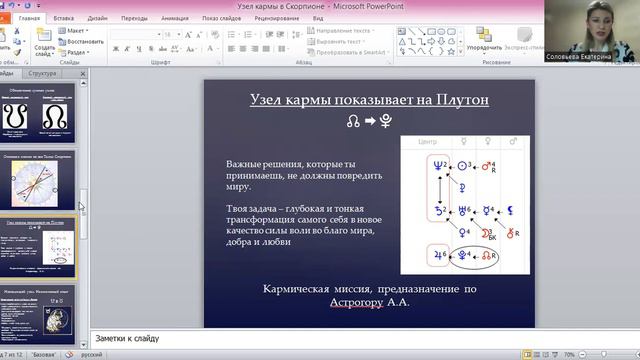Click the Создать слайд button
This screenshot has width=640, height=360.
click(x=44, y=43)
